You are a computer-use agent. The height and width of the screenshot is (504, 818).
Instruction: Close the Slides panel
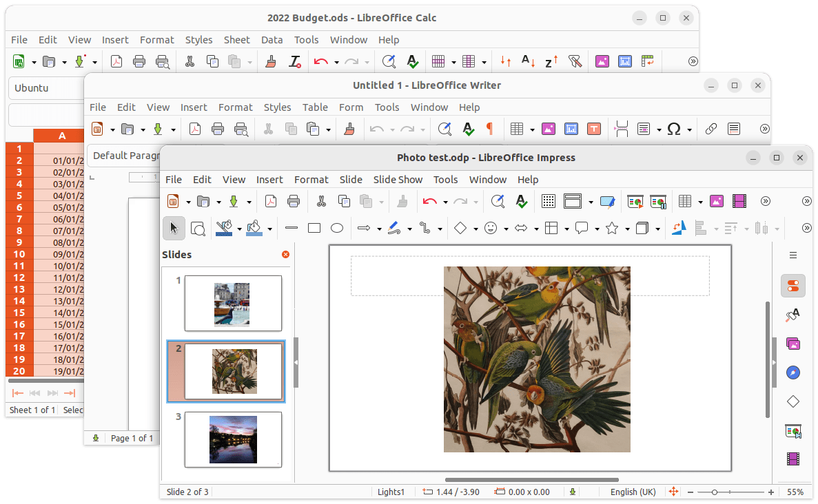(x=285, y=255)
